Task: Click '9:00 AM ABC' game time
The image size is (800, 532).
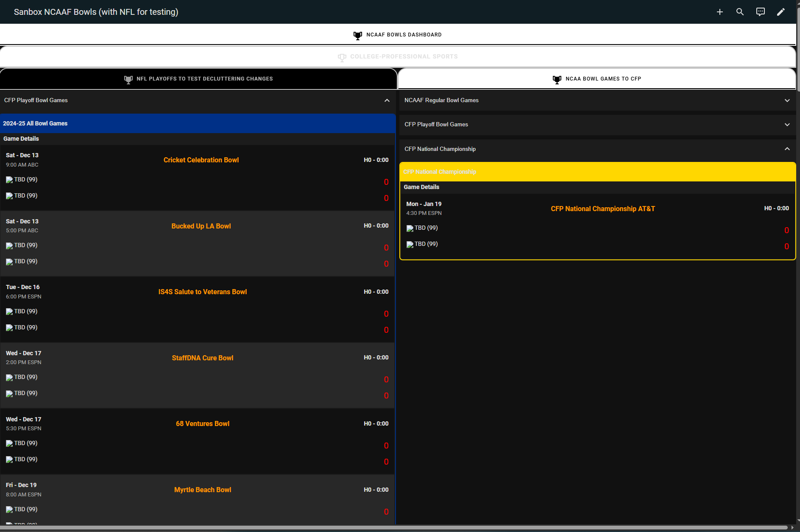Action: point(22,165)
